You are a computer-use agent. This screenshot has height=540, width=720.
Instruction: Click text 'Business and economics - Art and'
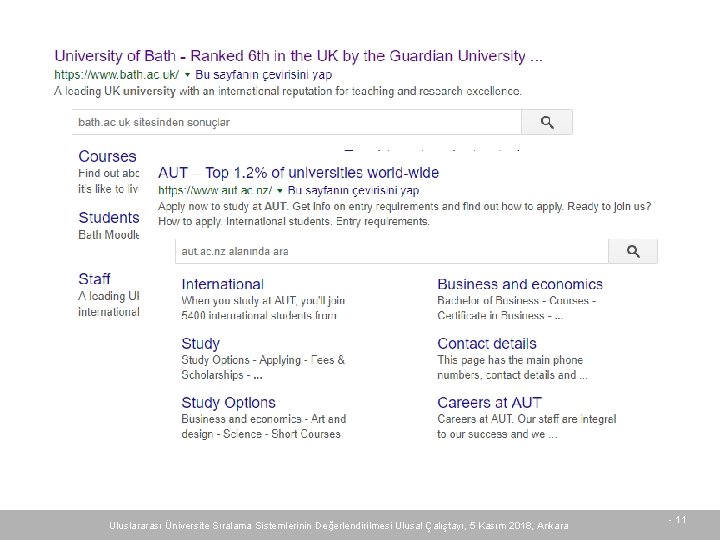pos(264,419)
